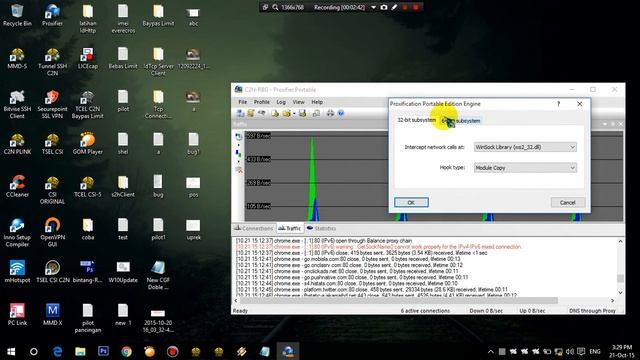This screenshot has width=640, height=360.
Task: Click OK in the Engine dialog
Action: (411, 202)
